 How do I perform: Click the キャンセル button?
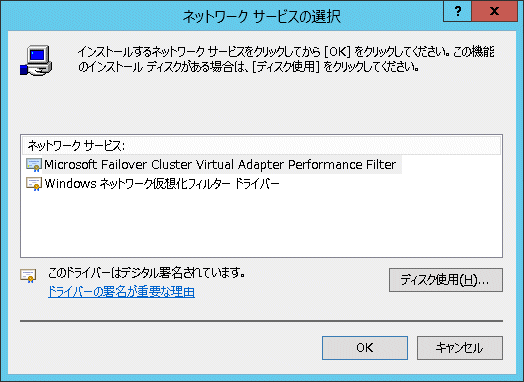pyautogui.click(x=460, y=348)
